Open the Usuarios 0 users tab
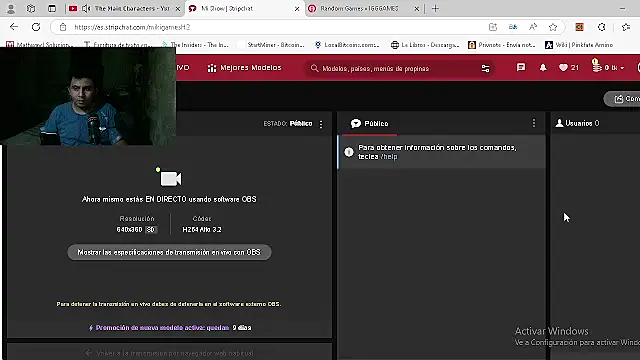 [577, 123]
